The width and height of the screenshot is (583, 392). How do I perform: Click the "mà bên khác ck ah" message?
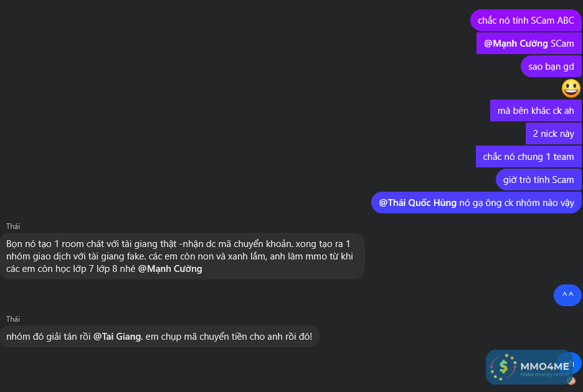[x=535, y=111]
